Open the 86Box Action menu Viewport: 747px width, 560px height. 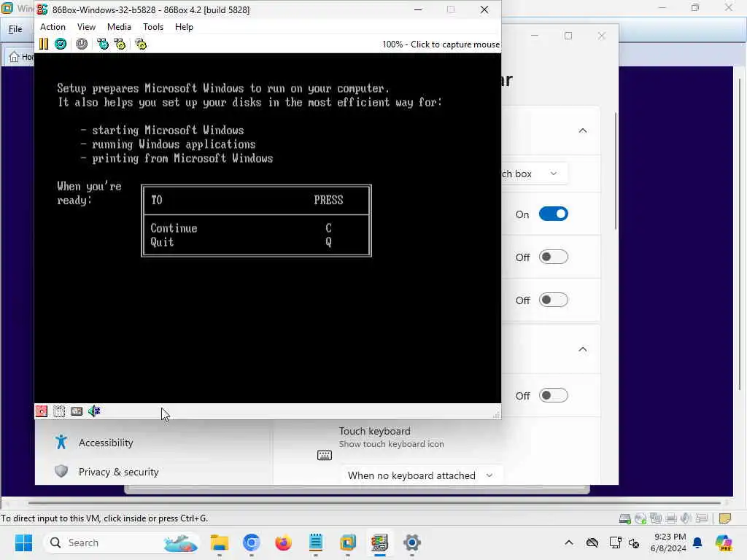pos(53,27)
